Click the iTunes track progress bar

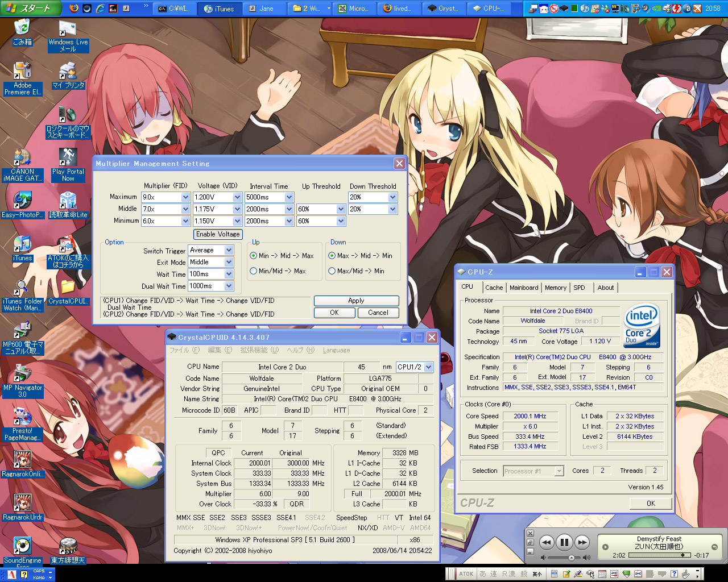(660, 555)
